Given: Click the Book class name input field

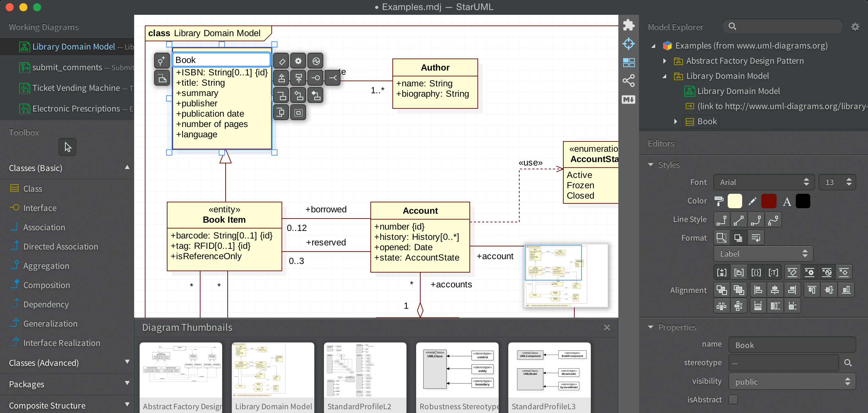Looking at the screenshot, I should click(221, 60).
